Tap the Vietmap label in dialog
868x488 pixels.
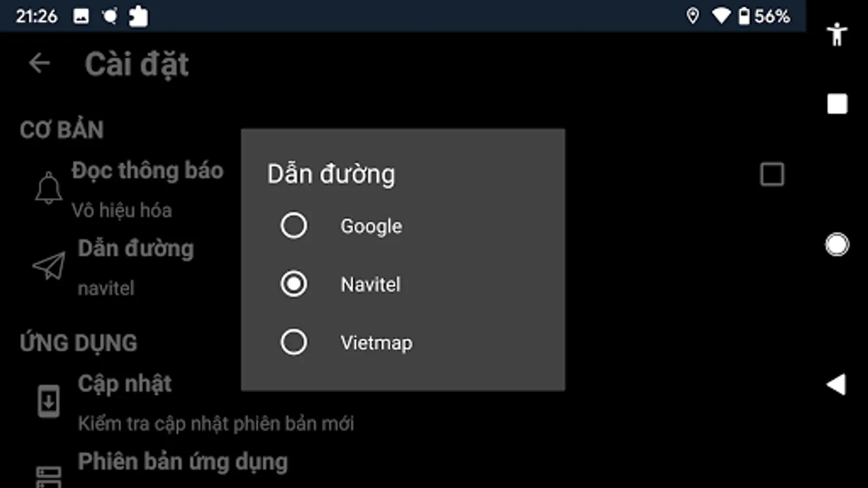click(376, 343)
